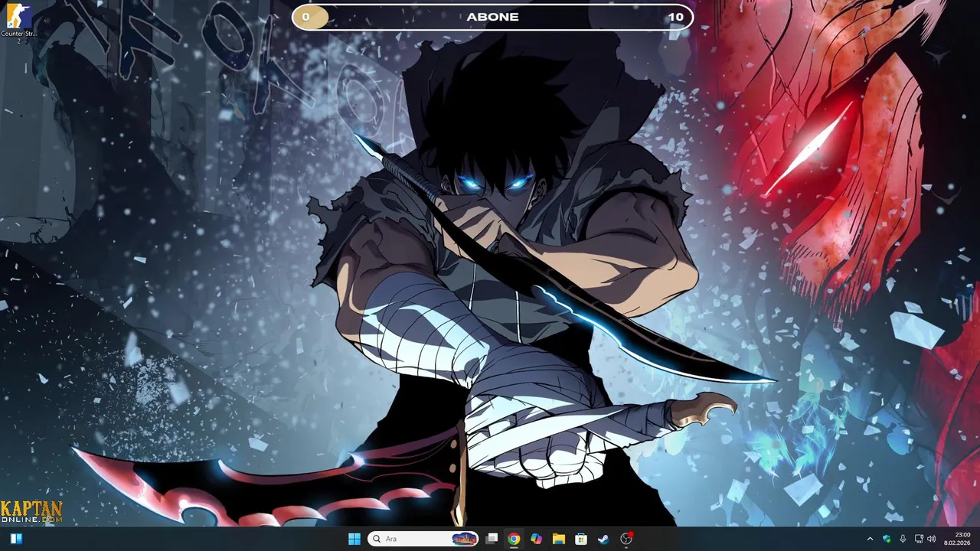This screenshot has height=551, width=980.
Task: Open network settings tray icon
Action: click(x=919, y=539)
